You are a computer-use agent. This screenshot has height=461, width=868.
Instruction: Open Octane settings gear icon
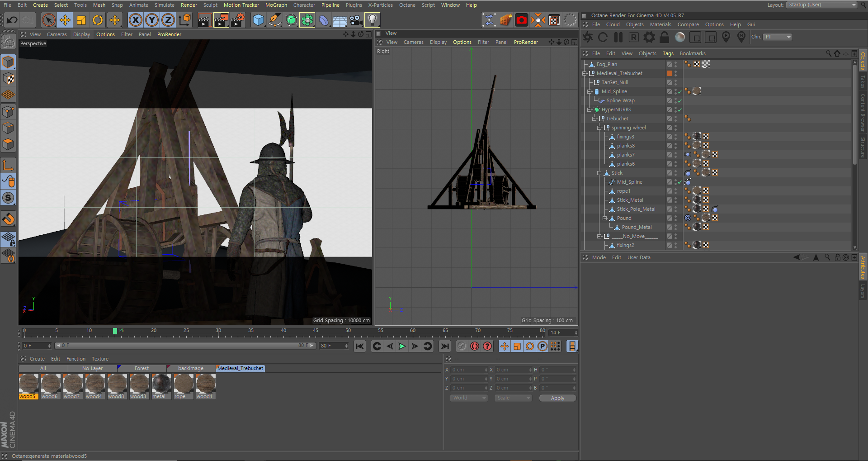point(649,37)
